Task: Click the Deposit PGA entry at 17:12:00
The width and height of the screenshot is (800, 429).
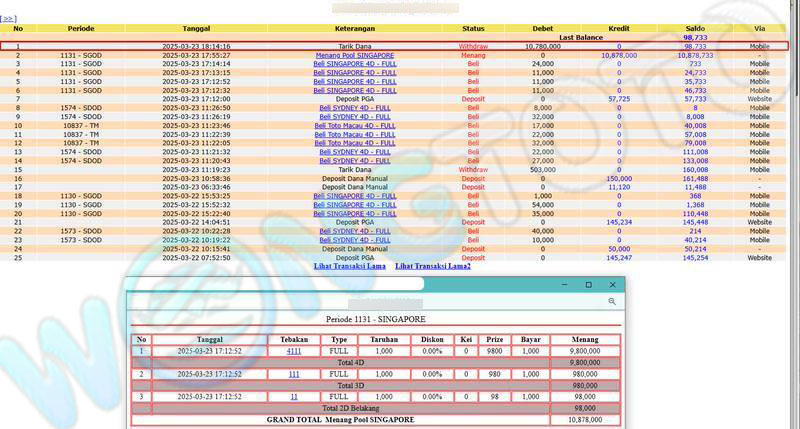Action: point(355,99)
